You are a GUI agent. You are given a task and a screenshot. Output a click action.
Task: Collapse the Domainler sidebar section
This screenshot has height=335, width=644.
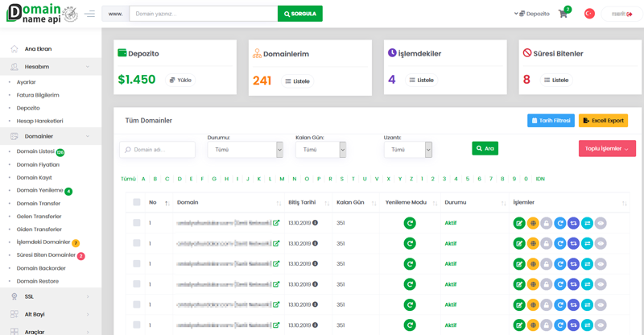(x=51, y=136)
